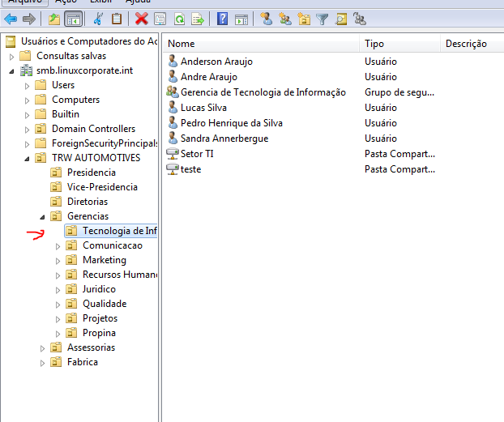The width and height of the screenshot is (504, 422).
Task: Collapse the TRW AUTOMOTIVES organizational unit
Action: click(27, 159)
